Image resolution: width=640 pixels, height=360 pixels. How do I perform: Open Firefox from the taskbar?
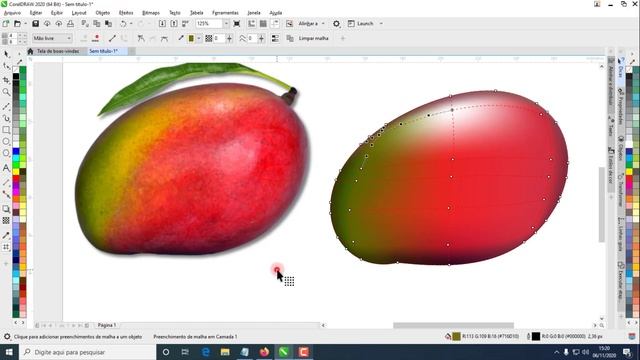(x=264, y=352)
